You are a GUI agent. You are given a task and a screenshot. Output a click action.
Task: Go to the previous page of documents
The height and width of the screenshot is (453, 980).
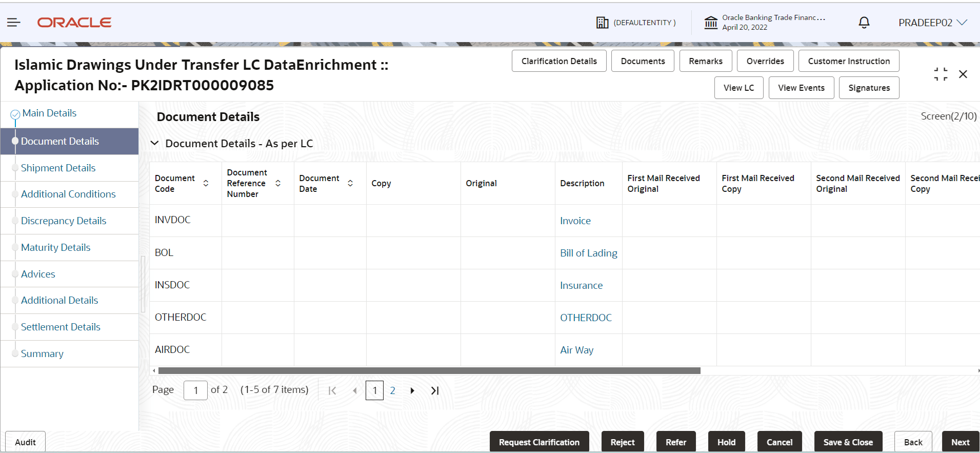(x=355, y=390)
